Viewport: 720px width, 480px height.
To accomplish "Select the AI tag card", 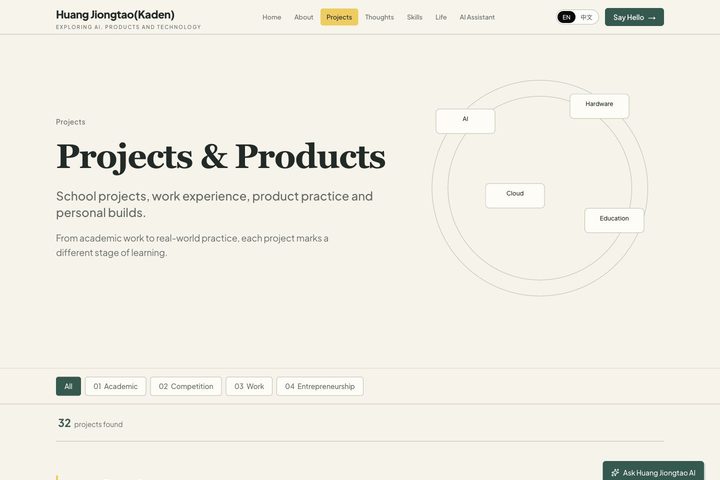I will pyautogui.click(x=465, y=121).
